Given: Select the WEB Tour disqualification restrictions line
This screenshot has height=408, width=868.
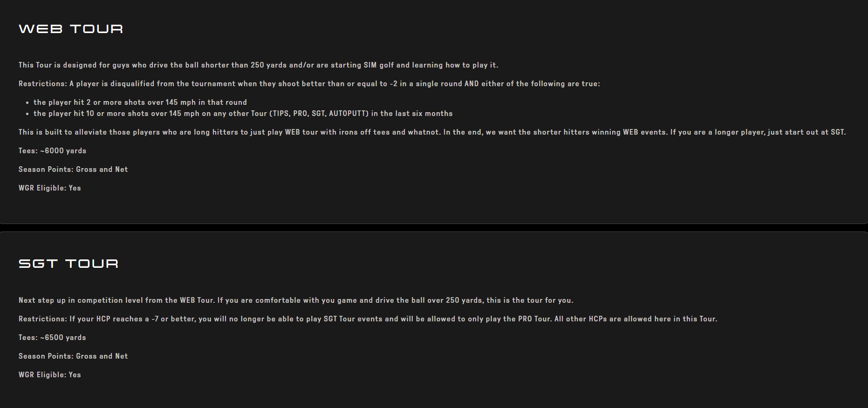Looking at the screenshot, I should click(x=309, y=84).
